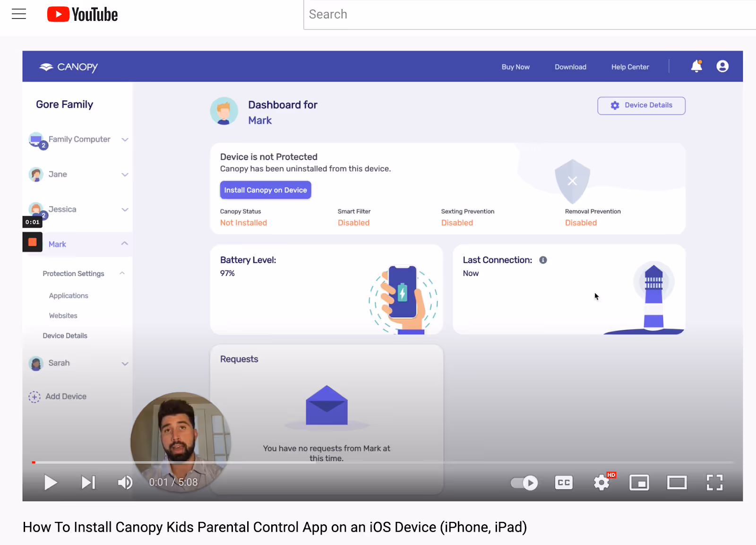
Task: Collapse the Protection Settings chevron
Action: 122,273
